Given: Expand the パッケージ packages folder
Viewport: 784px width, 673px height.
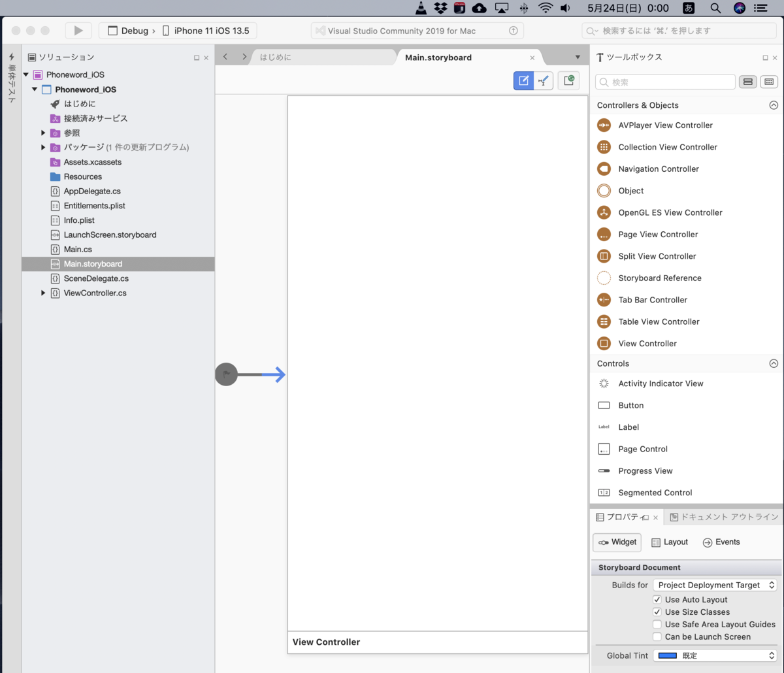Looking at the screenshot, I should pos(43,148).
